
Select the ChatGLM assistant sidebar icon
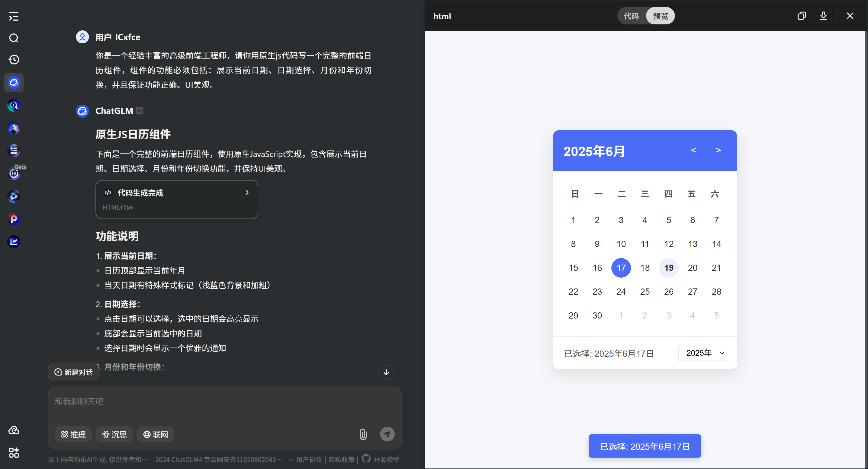pos(14,82)
